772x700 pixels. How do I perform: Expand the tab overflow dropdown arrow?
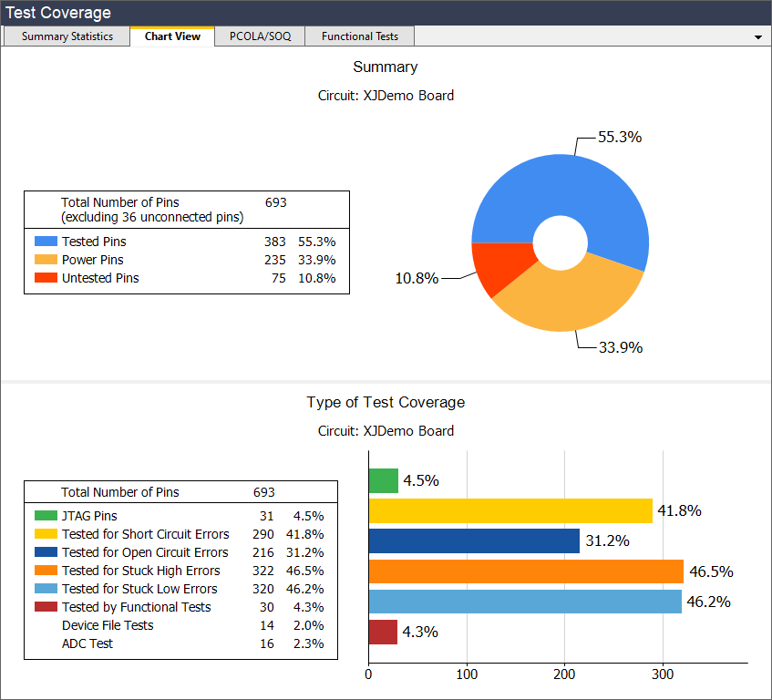tap(758, 37)
